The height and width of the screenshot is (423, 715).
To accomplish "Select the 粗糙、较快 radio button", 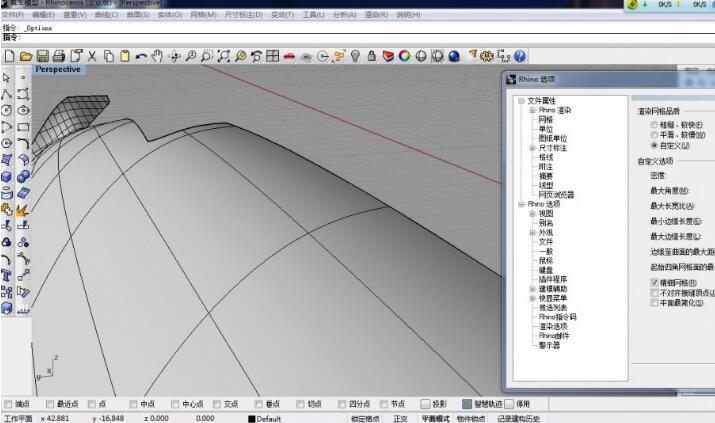I will point(655,125).
